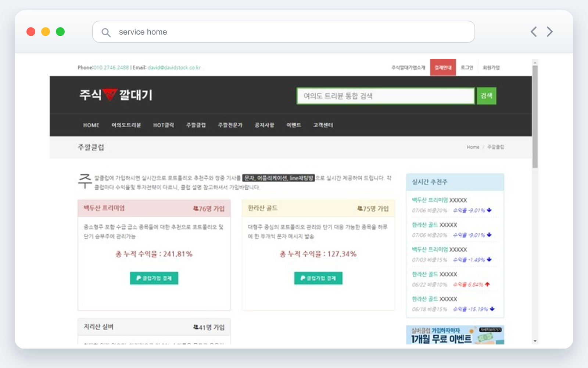
Task: Click the magnifier icon in address bar
Action: click(106, 32)
